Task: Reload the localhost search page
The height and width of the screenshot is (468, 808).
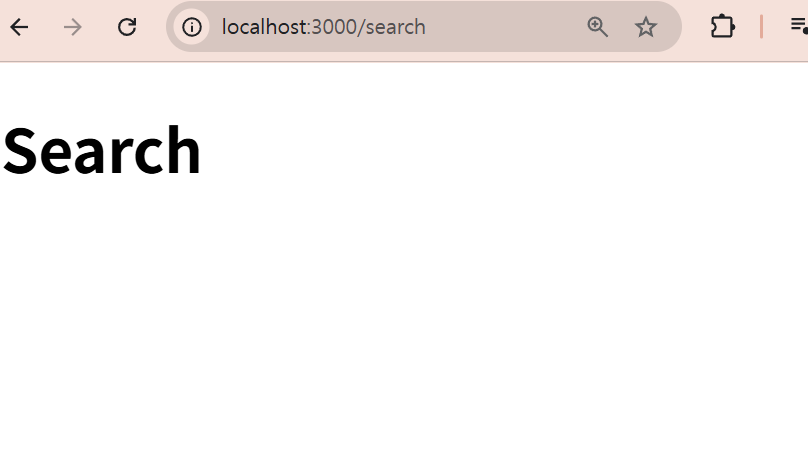Action: tap(127, 27)
